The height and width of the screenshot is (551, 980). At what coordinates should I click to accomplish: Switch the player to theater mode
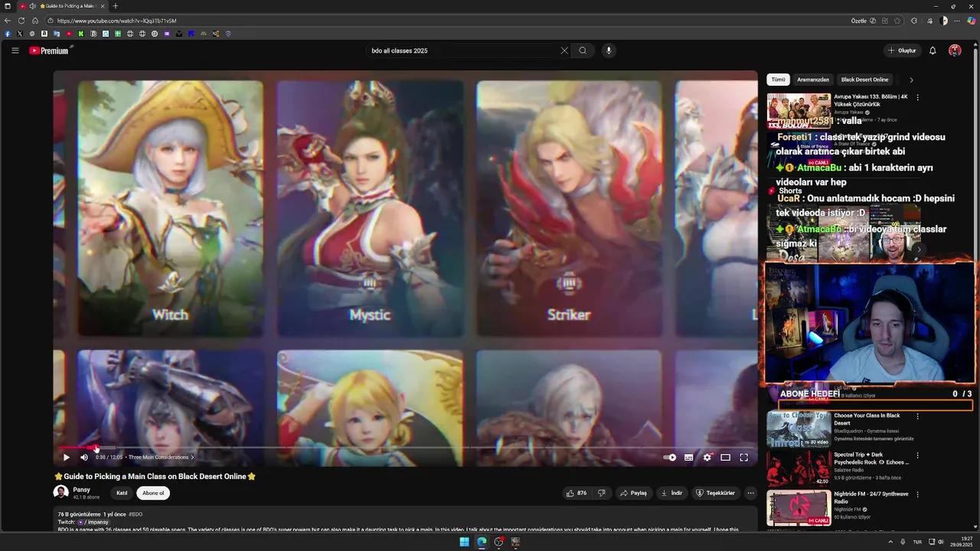click(725, 458)
